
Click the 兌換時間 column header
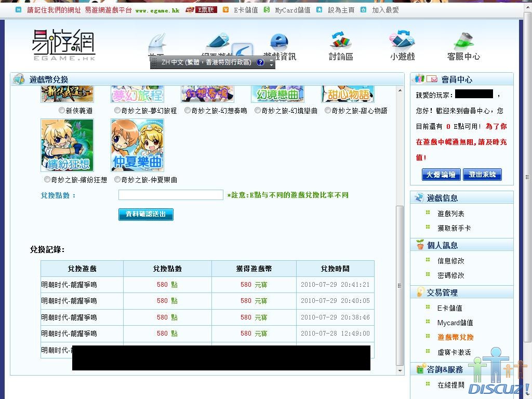[335, 269]
